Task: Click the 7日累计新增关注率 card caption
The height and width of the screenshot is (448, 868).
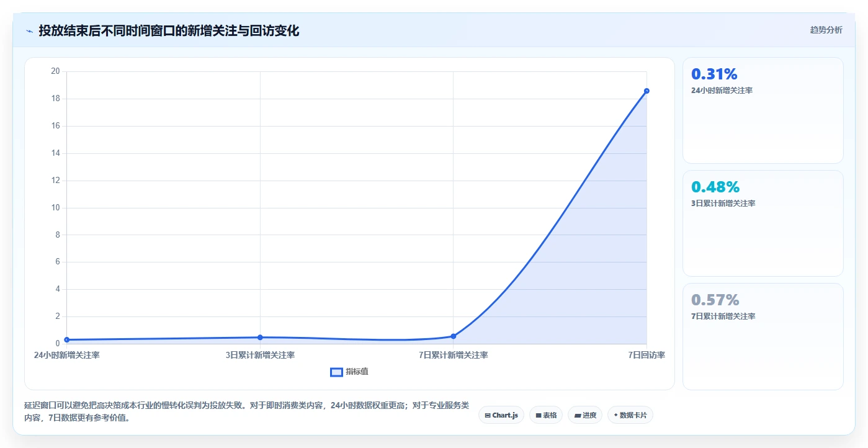Action: (x=723, y=316)
